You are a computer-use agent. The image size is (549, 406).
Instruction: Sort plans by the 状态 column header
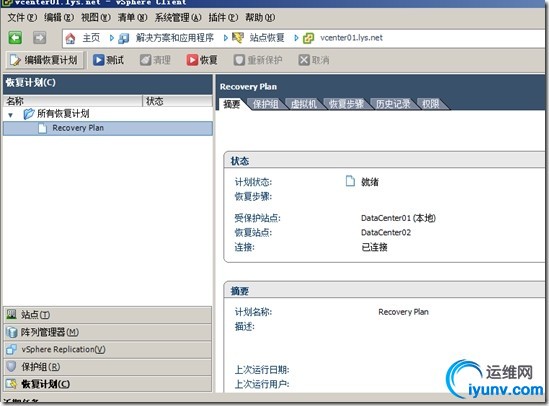click(178, 101)
